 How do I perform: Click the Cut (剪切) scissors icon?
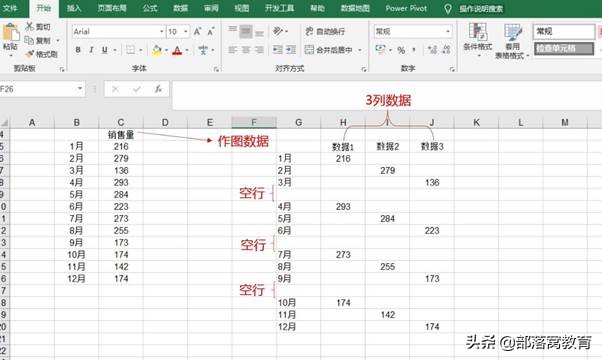[x=29, y=26]
